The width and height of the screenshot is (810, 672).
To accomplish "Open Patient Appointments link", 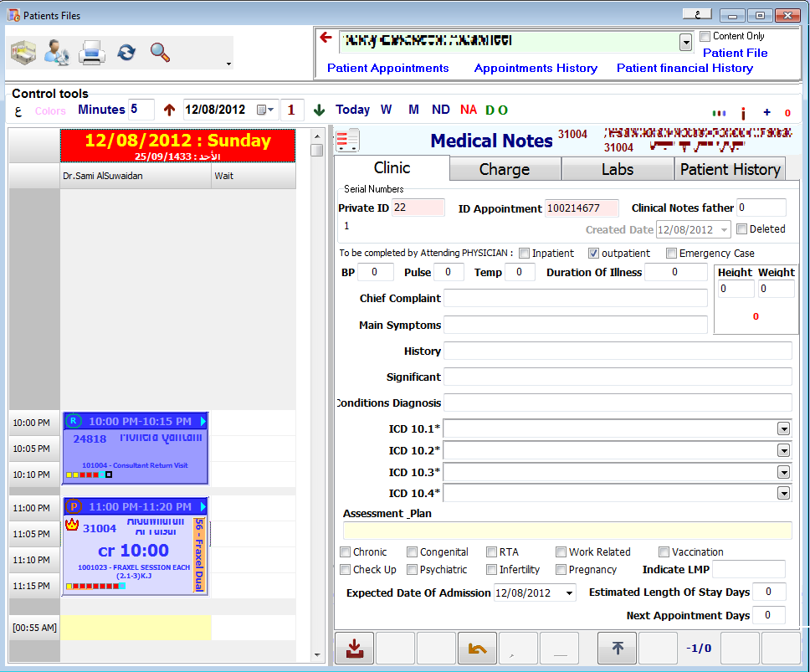I will pos(387,69).
